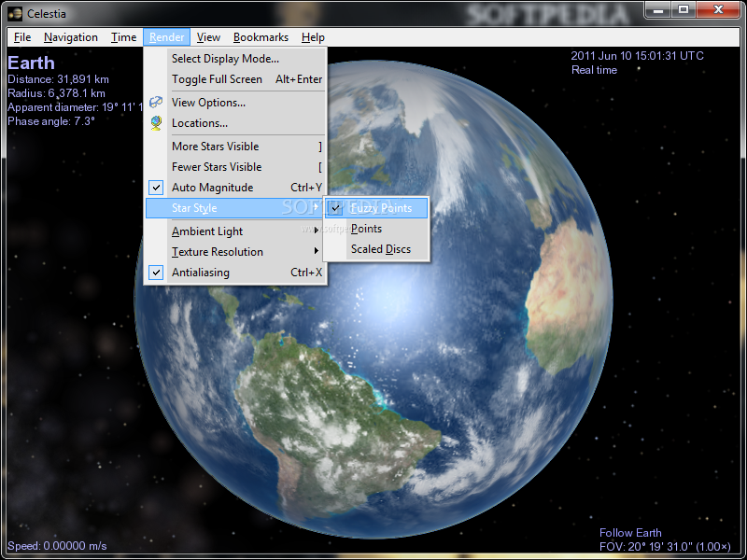Click the Earth object name label
This screenshot has height=560, width=747.
pyautogui.click(x=31, y=63)
